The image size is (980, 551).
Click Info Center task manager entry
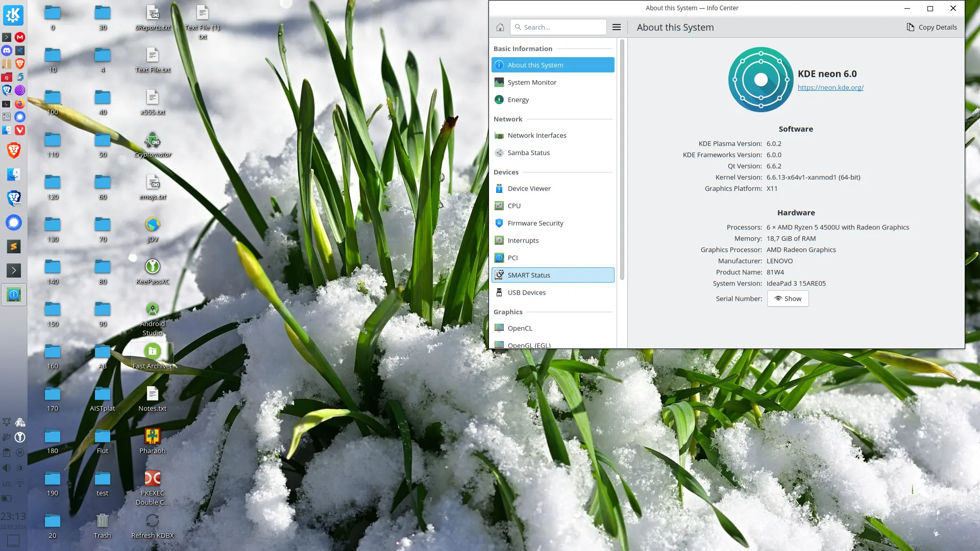[13, 294]
